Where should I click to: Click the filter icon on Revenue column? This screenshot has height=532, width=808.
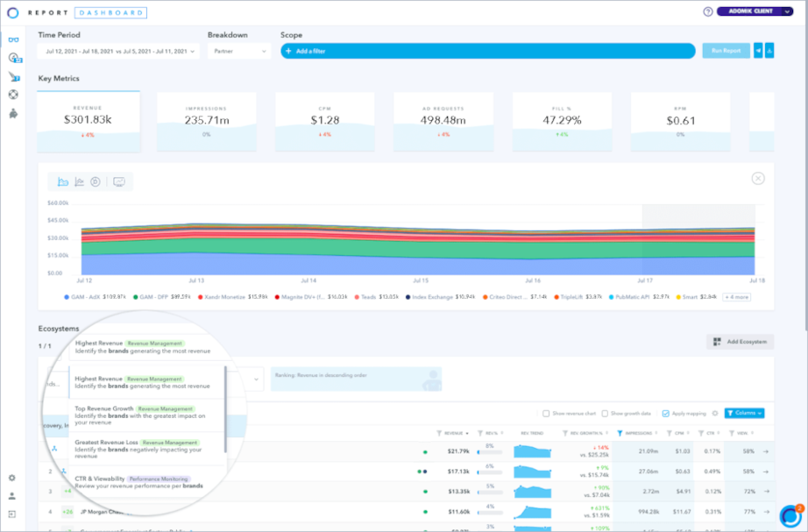pyautogui.click(x=439, y=433)
